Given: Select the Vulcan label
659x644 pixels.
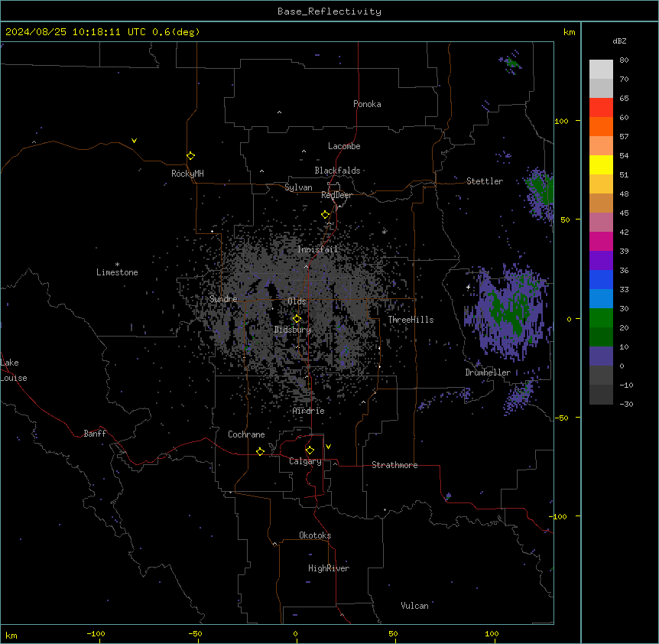Looking at the screenshot, I should pyautogui.click(x=414, y=606).
